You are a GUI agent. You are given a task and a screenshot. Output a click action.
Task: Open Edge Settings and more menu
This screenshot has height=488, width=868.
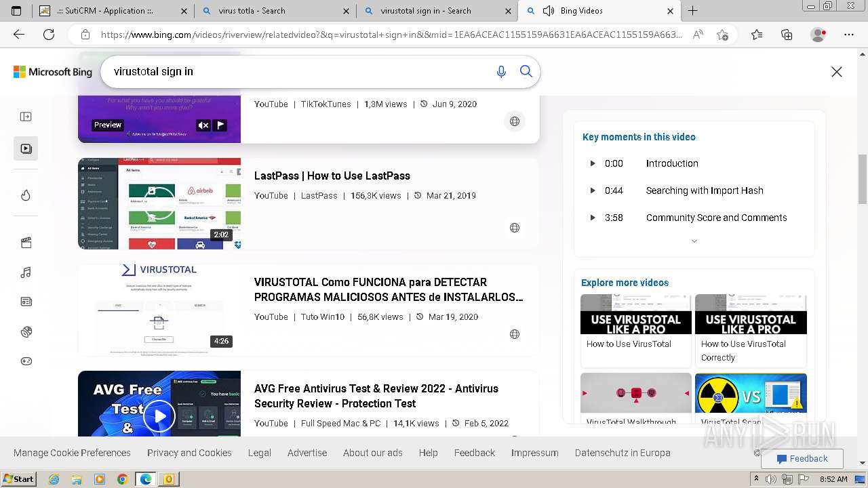[849, 35]
